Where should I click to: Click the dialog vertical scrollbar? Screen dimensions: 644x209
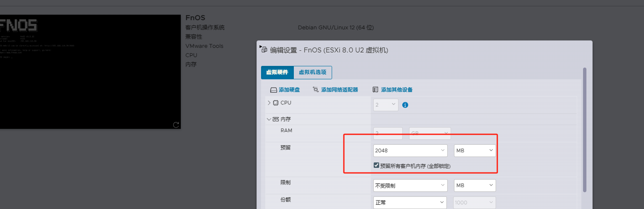(x=585, y=129)
